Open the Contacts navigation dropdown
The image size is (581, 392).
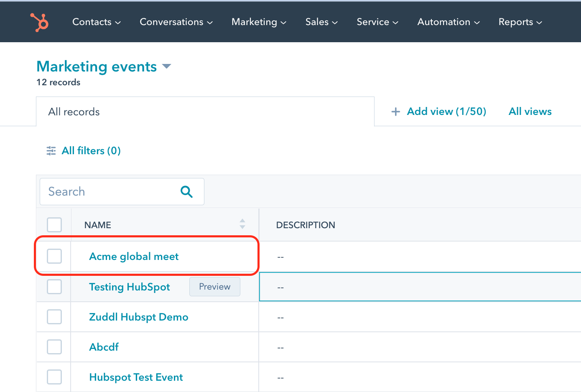(96, 22)
